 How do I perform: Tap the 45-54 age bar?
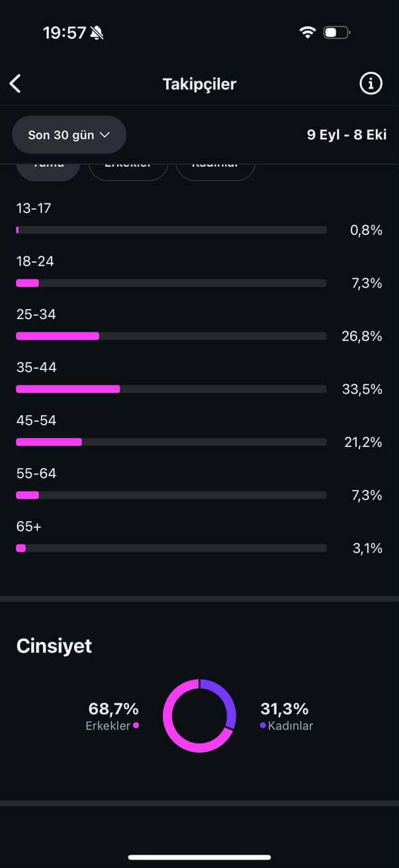click(171, 442)
